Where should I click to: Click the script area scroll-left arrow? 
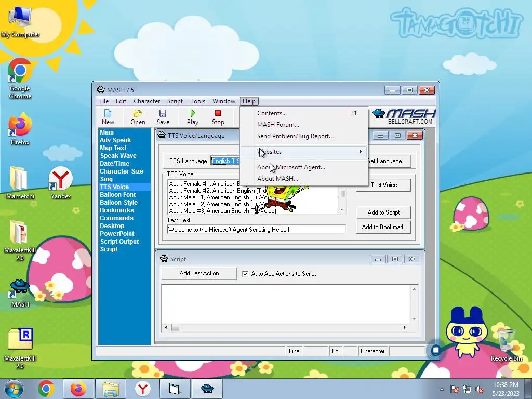pyautogui.click(x=166, y=327)
